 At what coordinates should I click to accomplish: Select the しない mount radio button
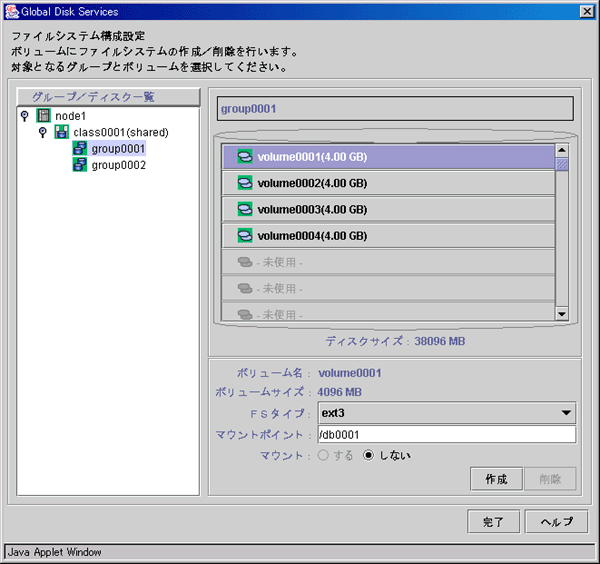point(368,455)
